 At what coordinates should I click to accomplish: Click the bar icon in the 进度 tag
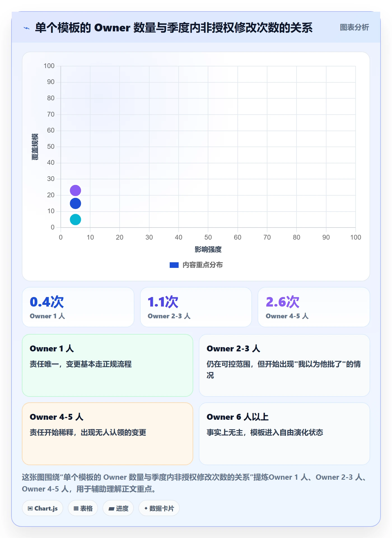[111, 509]
